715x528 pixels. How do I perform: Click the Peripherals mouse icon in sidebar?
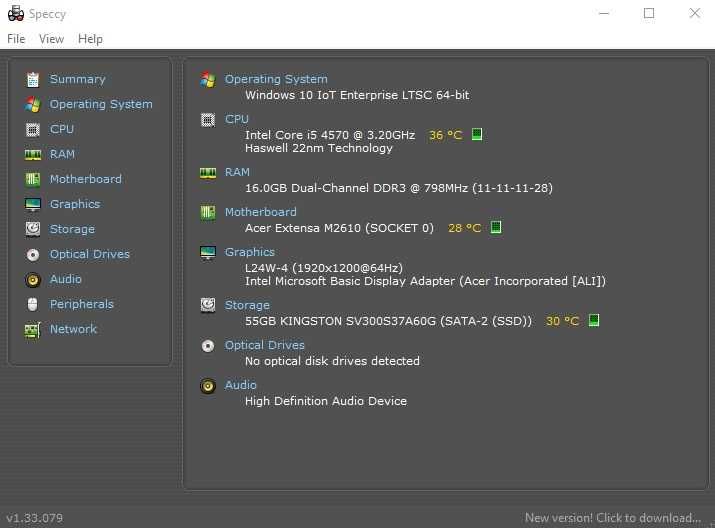tap(33, 304)
